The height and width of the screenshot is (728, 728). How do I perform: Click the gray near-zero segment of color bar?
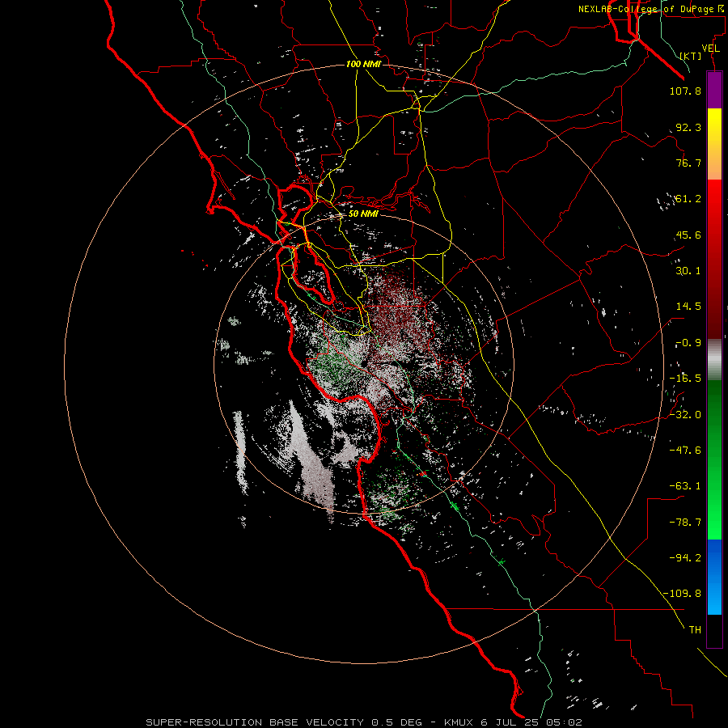pos(714,360)
